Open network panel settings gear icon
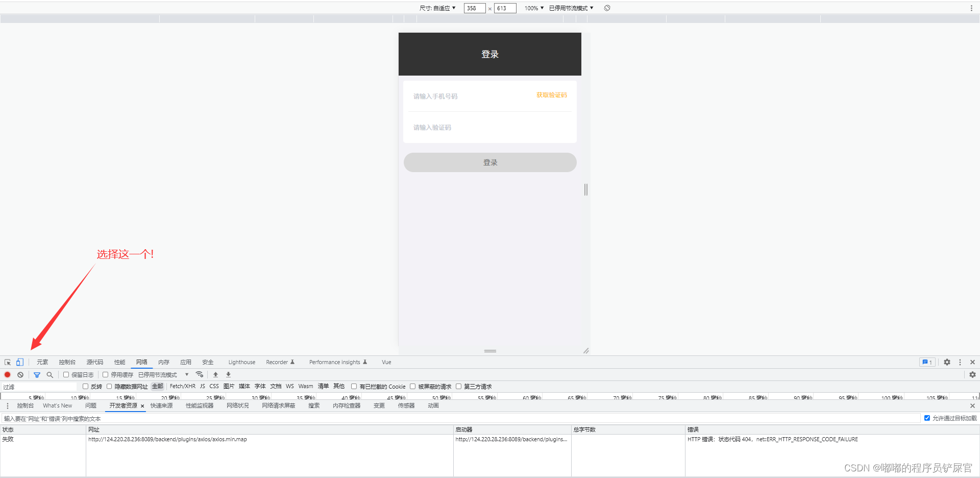 tap(972, 374)
